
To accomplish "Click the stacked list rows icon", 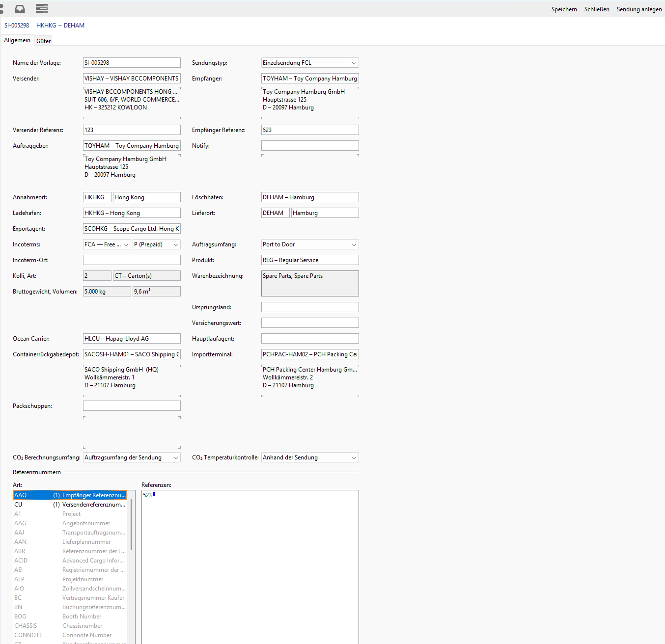I will (42, 9).
